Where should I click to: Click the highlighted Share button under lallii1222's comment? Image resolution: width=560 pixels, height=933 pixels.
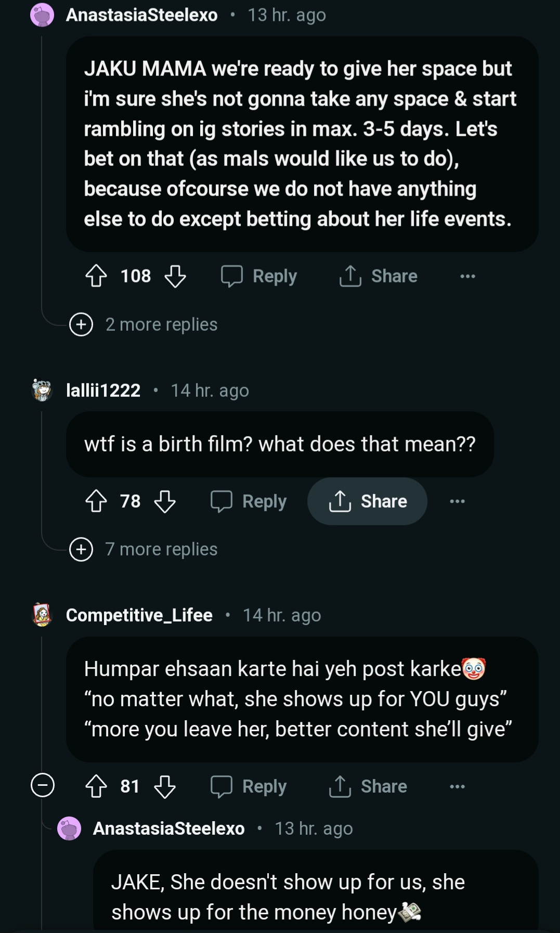(368, 501)
